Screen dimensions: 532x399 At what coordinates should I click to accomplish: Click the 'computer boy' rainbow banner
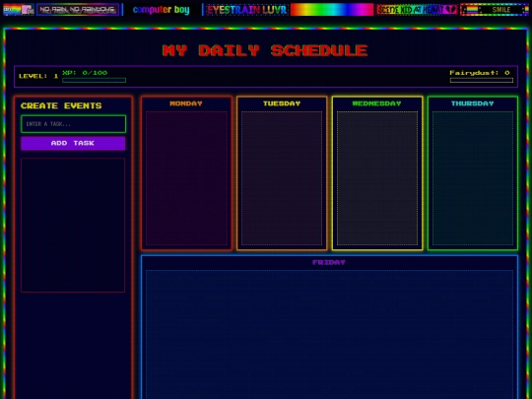[x=163, y=10]
